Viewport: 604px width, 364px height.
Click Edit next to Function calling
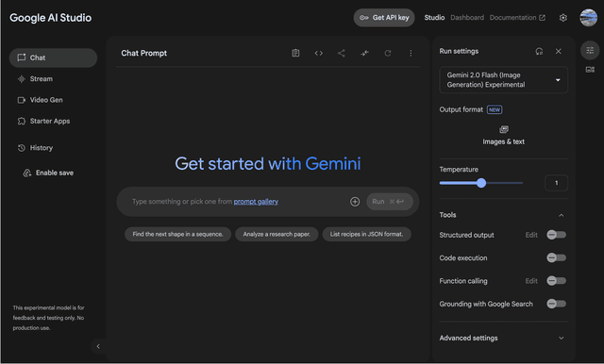pyautogui.click(x=531, y=281)
